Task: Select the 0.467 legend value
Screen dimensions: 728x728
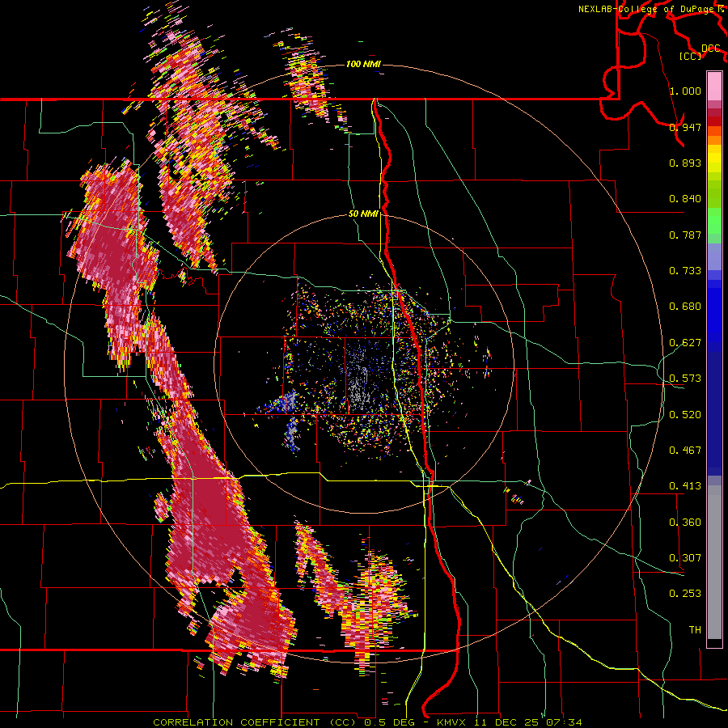Action: tap(685, 451)
